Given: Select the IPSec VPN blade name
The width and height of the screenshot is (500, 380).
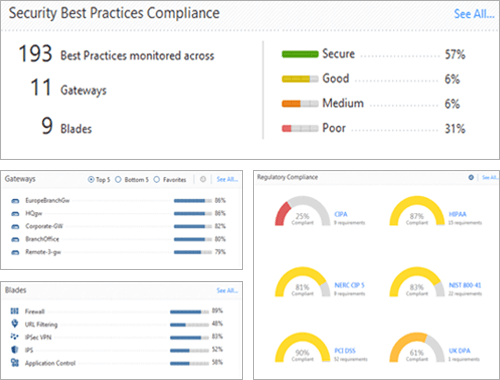Looking at the screenshot, I should pyautogui.click(x=38, y=337).
